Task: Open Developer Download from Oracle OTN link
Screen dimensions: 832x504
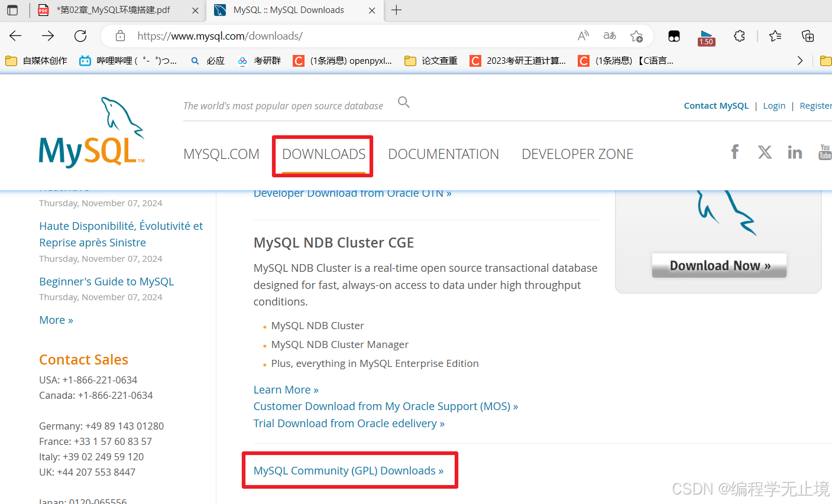Action: 352,193
